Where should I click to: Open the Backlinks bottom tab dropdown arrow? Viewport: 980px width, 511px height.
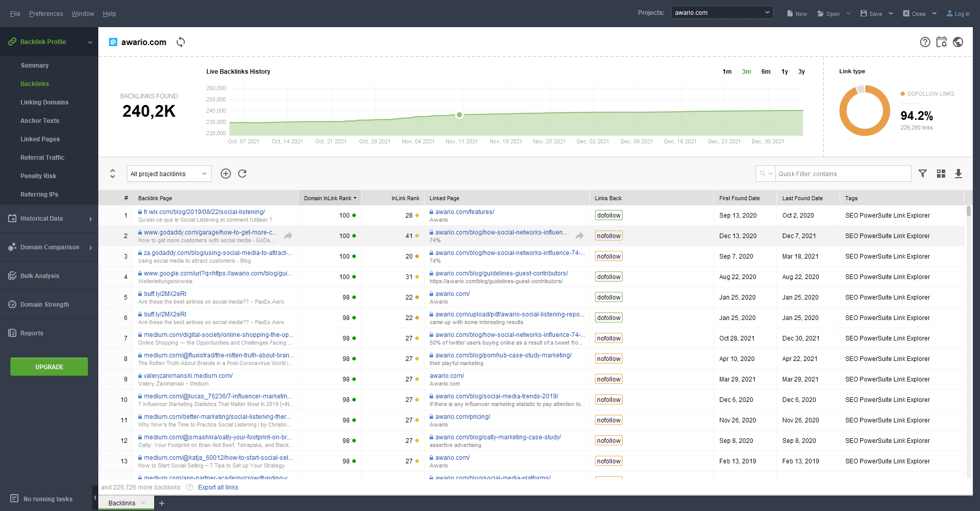point(143,503)
